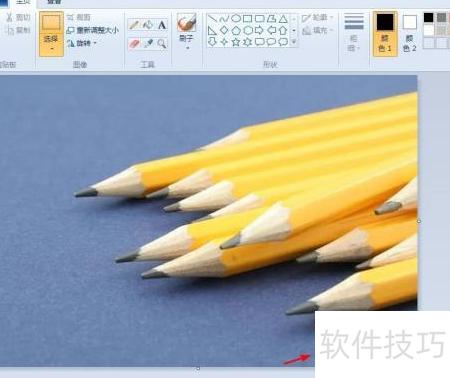Select the Pencil tool

point(134,25)
